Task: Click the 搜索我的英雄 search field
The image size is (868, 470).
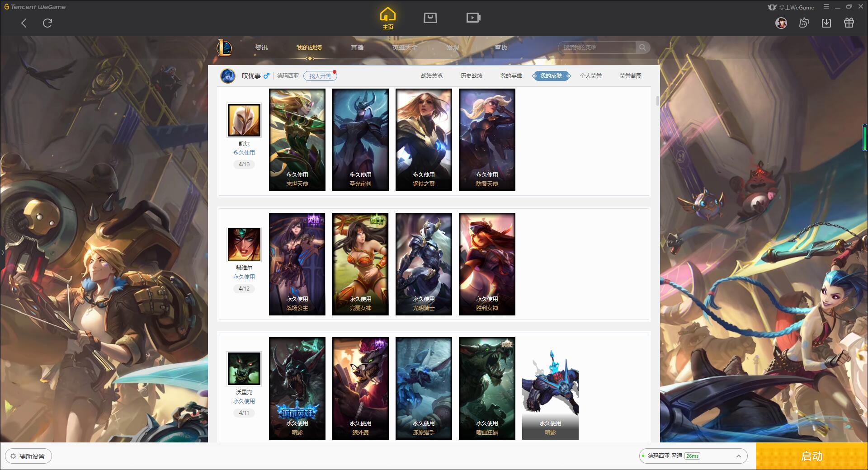Action: click(597, 47)
